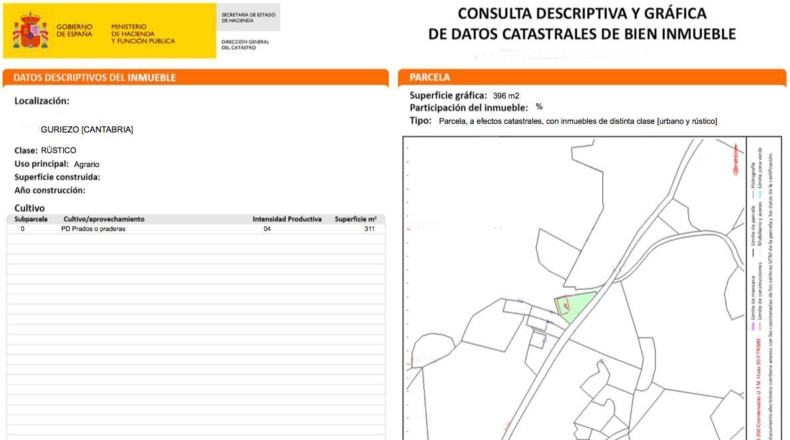Click 'DIRECCIÓN GENERAL DEL CATASTRO' text
This screenshot has height=440, width=790.
245,44
